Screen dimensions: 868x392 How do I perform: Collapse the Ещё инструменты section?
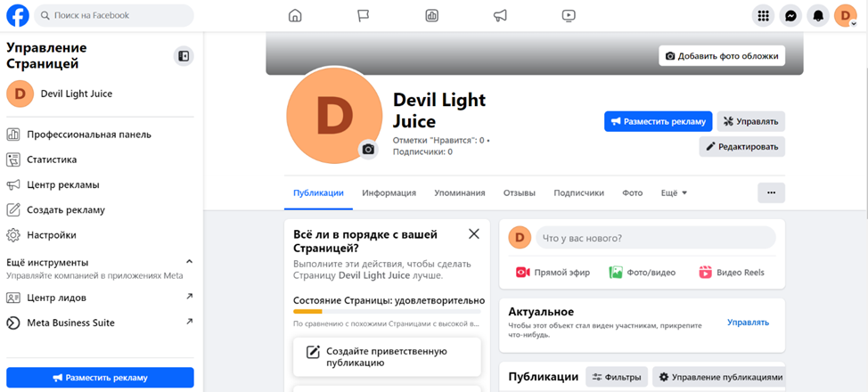pyautogui.click(x=189, y=261)
